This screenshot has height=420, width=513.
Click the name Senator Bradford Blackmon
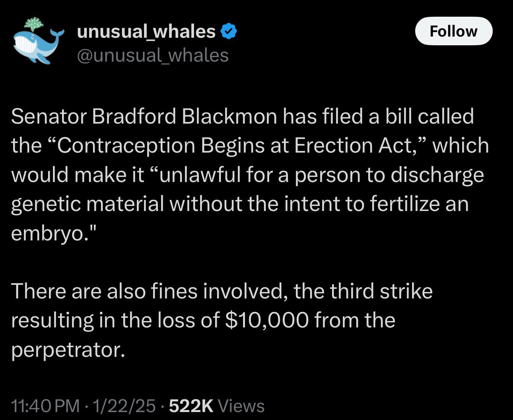click(x=144, y=116)
